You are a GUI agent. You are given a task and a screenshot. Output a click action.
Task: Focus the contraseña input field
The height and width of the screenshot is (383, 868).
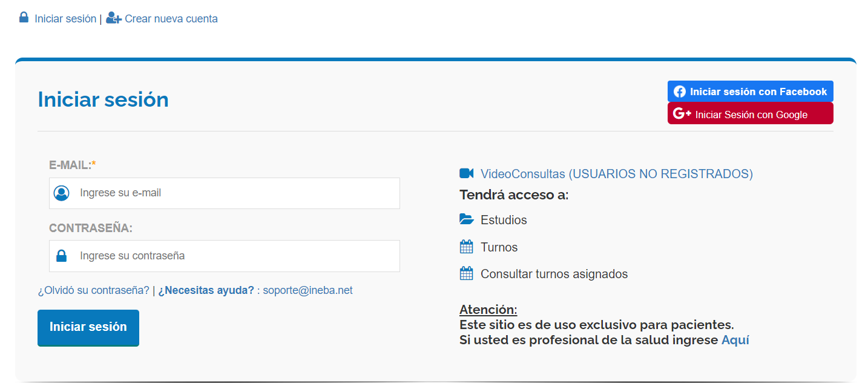(236, 256)
